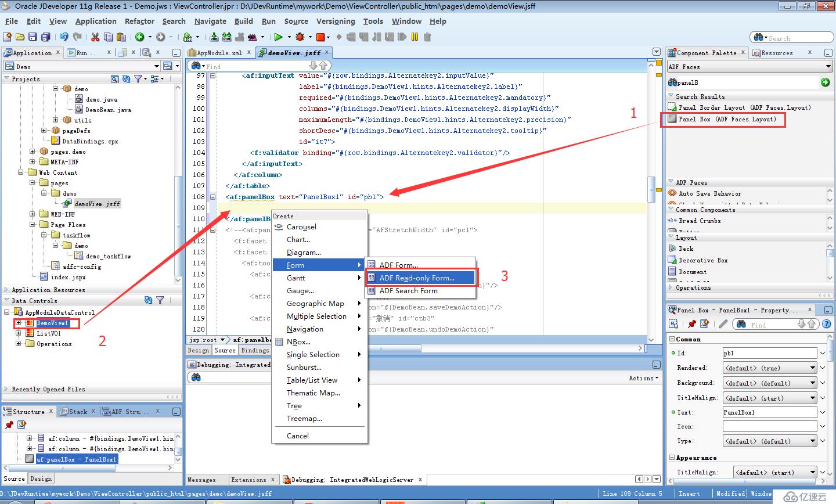The image size is (836, 504).
Task: Expand the Operations folder in Data Controls
Action: (19, 344)
